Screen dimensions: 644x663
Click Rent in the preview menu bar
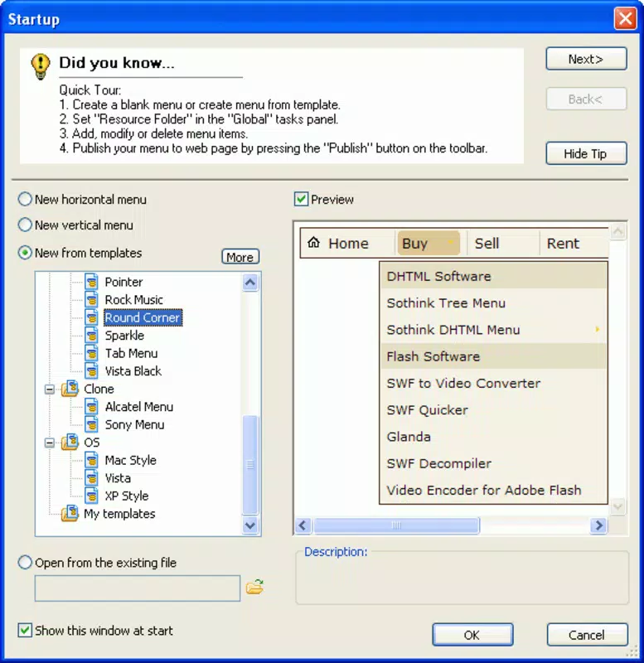563,244
